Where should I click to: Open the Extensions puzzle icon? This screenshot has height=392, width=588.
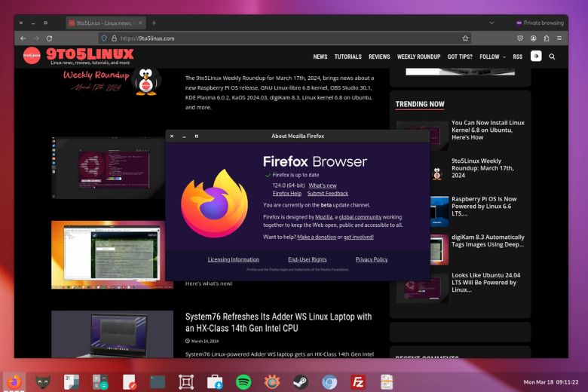click(x=547, y=38)
